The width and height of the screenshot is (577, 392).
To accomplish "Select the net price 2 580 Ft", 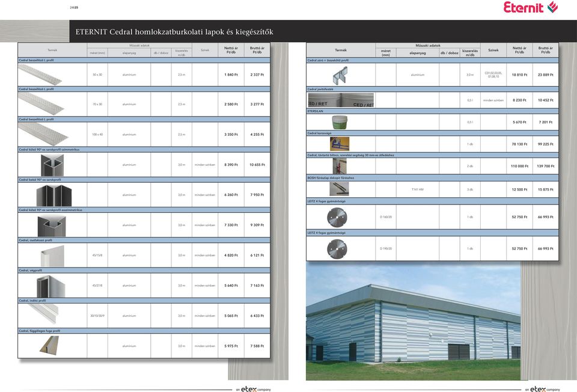I will point(231,104).
